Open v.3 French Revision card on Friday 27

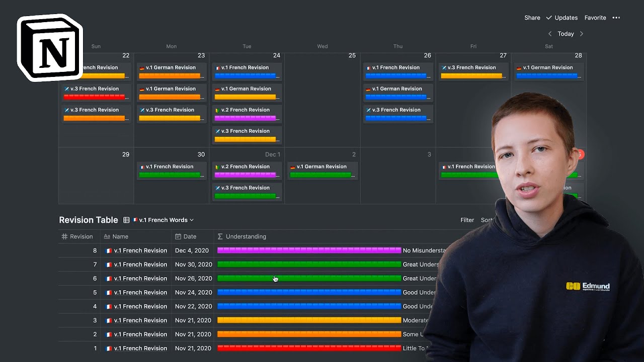click(x=473, y=72)
